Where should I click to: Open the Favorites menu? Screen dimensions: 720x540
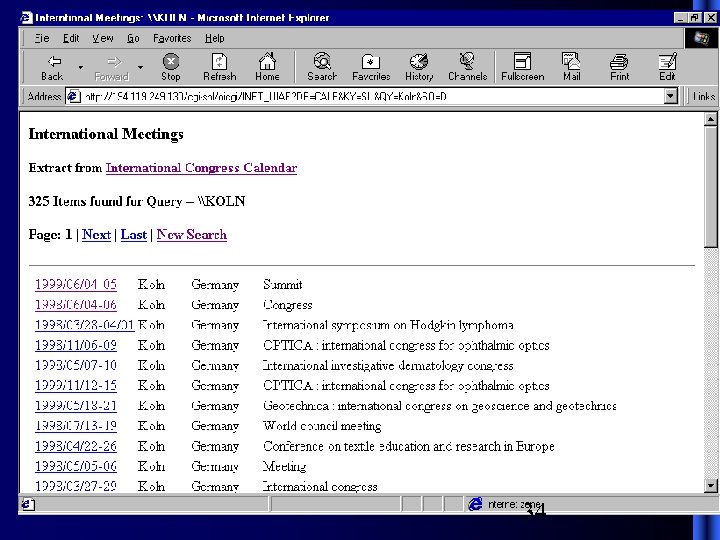pyautogui.click(x=172, y=38)
